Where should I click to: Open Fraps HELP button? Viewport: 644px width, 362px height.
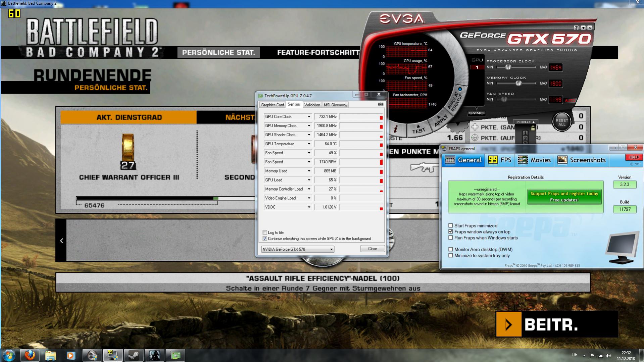(634, 157)
